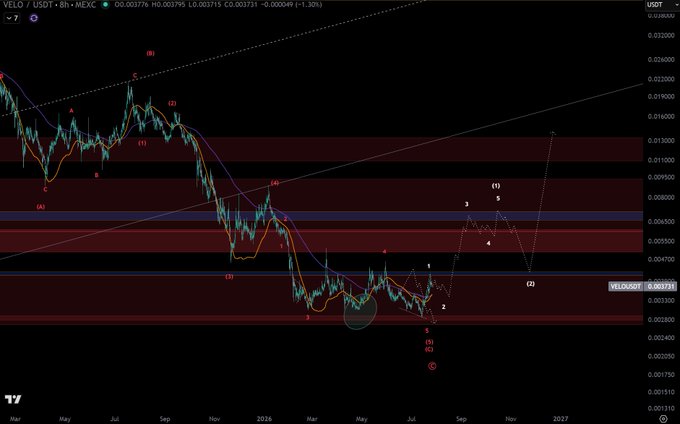This screenshot has height=424, width=680.
Task: Click the 0.022000 price scale label
Action: (x=661, y=79)
